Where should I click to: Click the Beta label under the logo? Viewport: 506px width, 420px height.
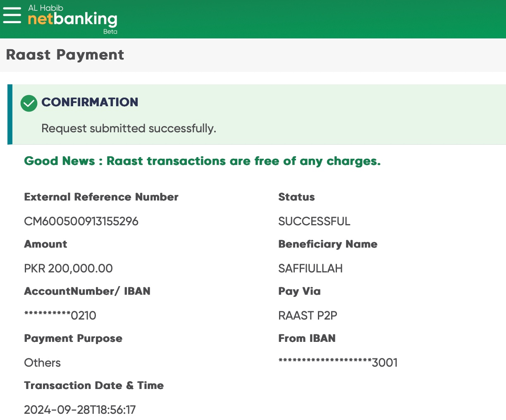tap(110, 32)
